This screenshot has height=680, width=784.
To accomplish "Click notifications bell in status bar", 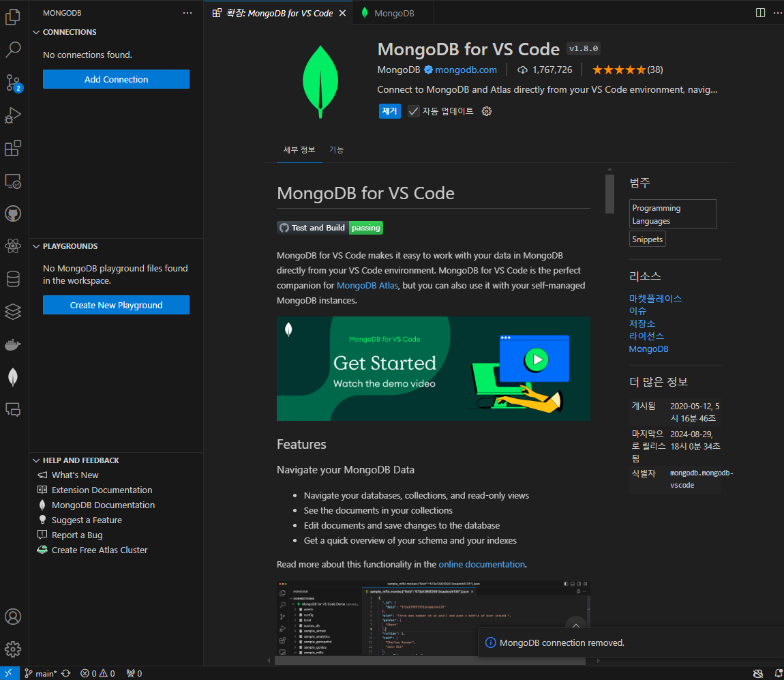I will [x=778, y=673].
